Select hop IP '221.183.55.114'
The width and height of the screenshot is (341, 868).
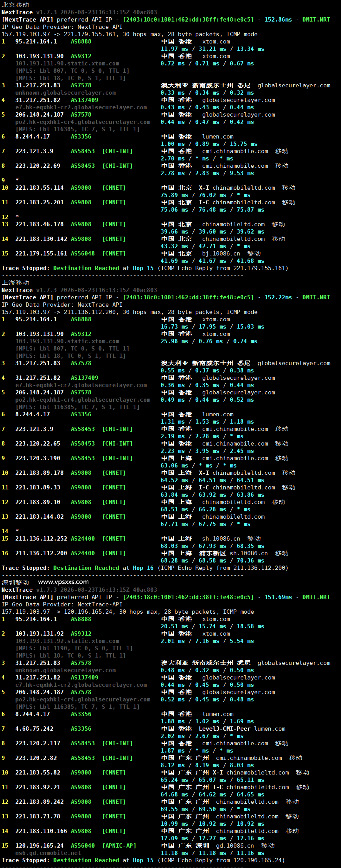pos(40,188)
